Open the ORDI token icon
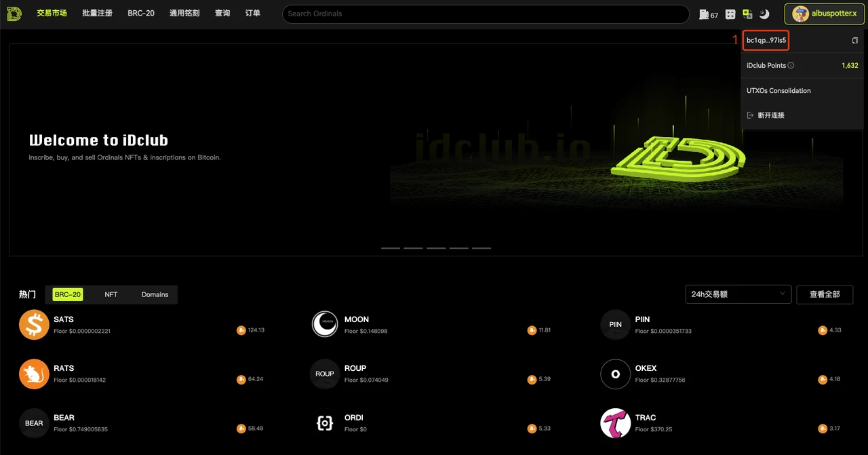Image resolution: width=868 pixels, height=455 pixels. (325, 423)
